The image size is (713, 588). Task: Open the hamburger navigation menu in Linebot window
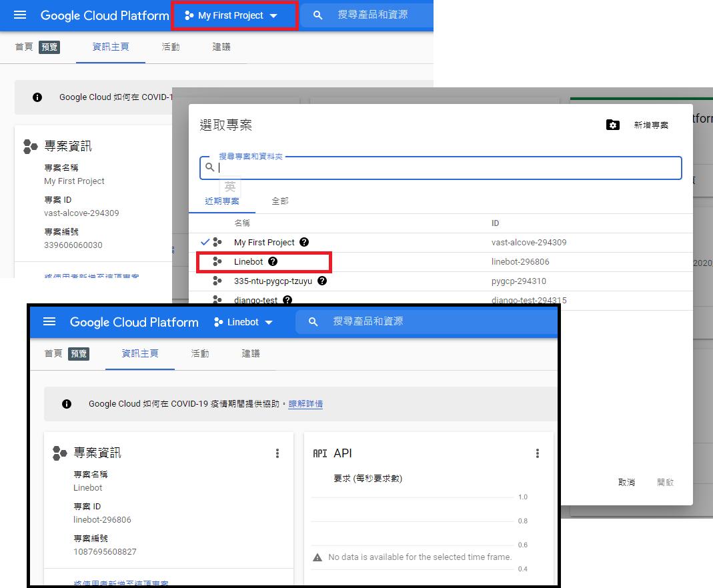[49, 322]
